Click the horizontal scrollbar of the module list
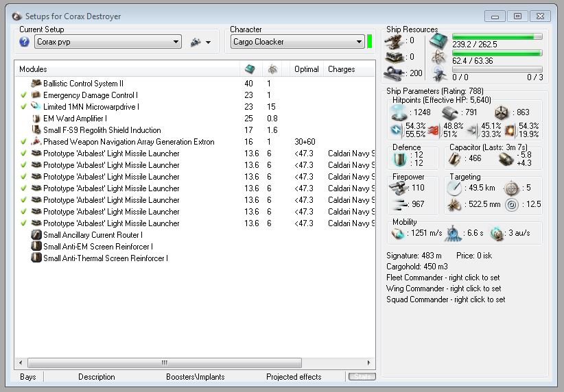Image resolution: width=564 pixels, height=392 pixels. [165, 363]
